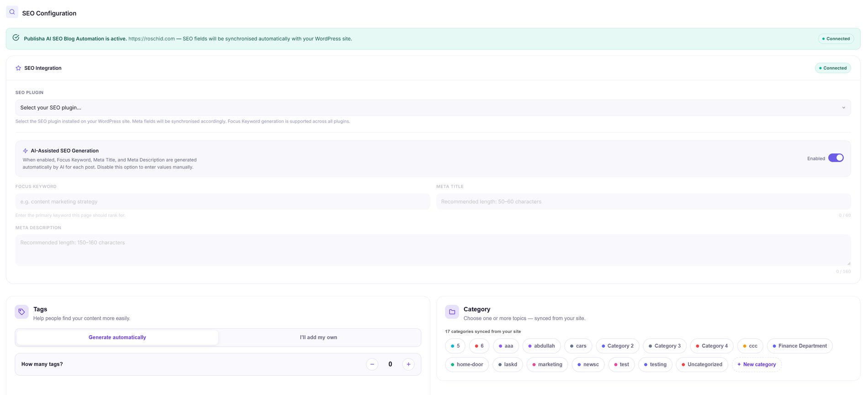Decrease tag count with the minus button
Image resolution: width=868 pixels, height=395 pixels.
point(372,364)
